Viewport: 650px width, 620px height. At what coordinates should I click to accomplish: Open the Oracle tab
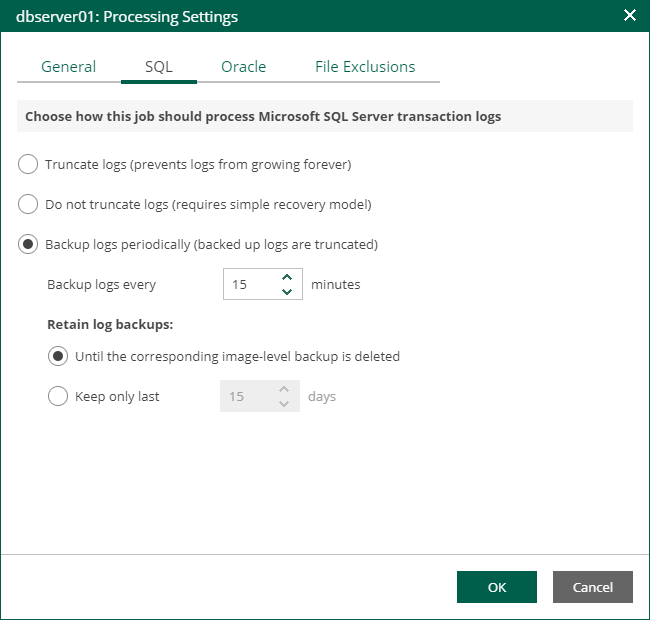[243, 67]
